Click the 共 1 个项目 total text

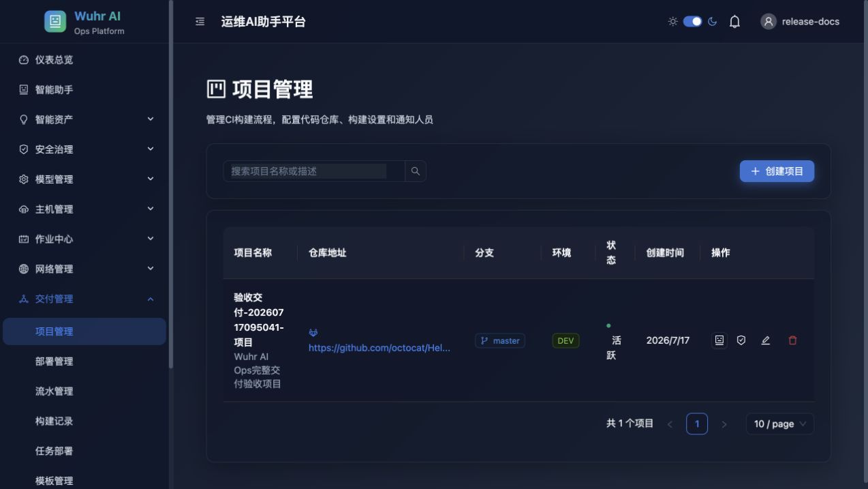pyautogui.click(x=630, y=424)
